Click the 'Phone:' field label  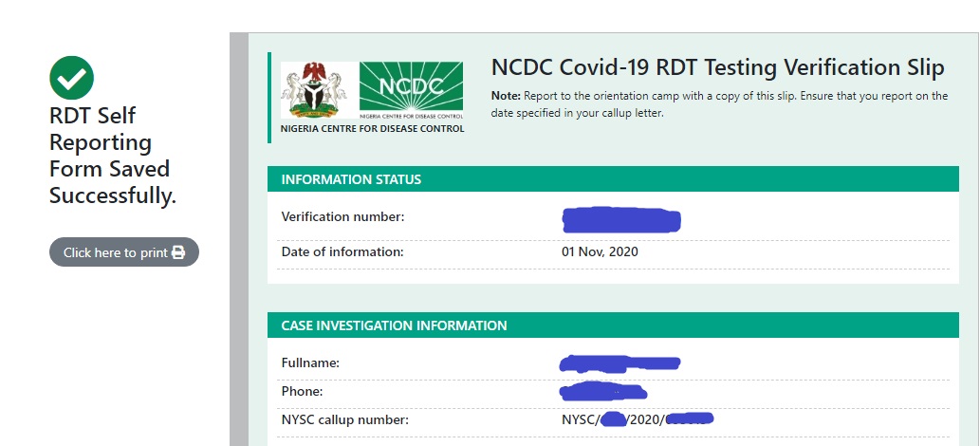pos(302,392)
